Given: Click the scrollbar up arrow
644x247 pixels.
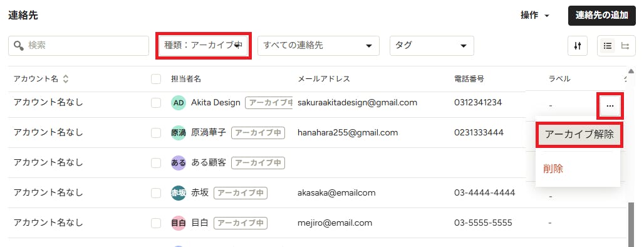Looking at the screenshot, I should (631, 70).
